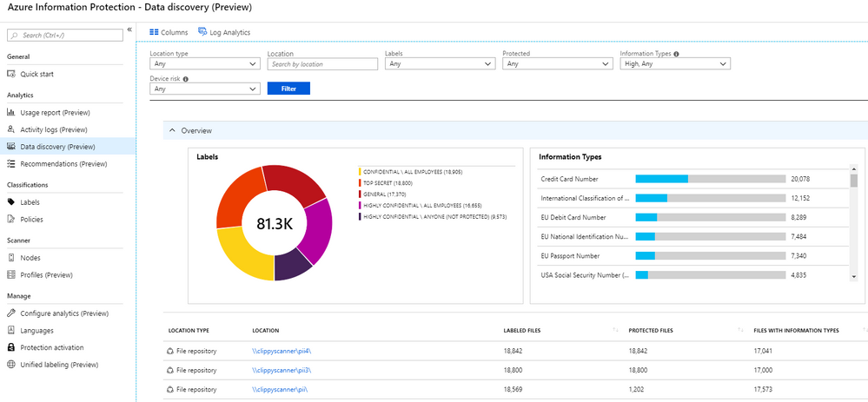Image resolution: width=868 pixels, height=402 pixels.
Task: Go to Activity logs (Preview)
Action: click(x=54, y=129)
